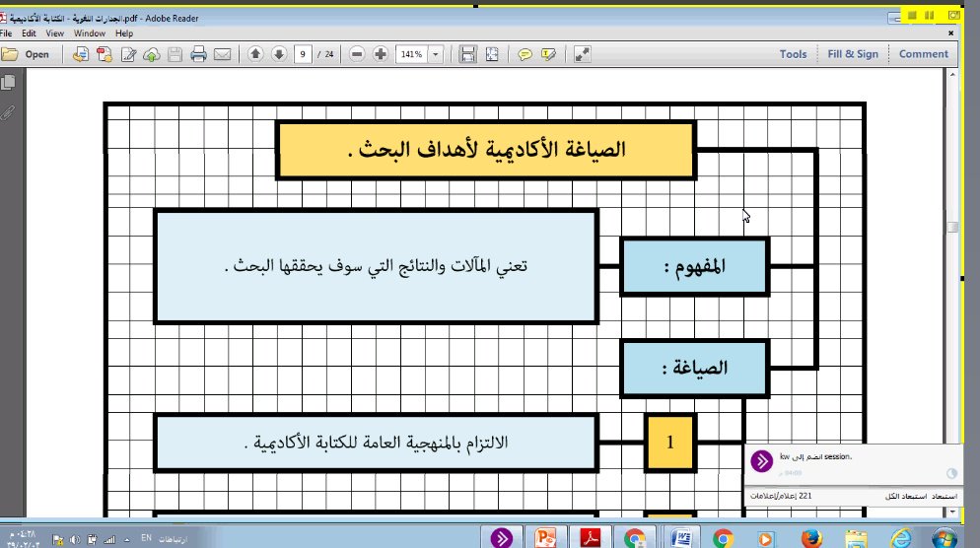The height and width of the screenshot is (548, 980).
Task: Open Internet Explorer from the taskbar
Action: click(x=901, y=537)
